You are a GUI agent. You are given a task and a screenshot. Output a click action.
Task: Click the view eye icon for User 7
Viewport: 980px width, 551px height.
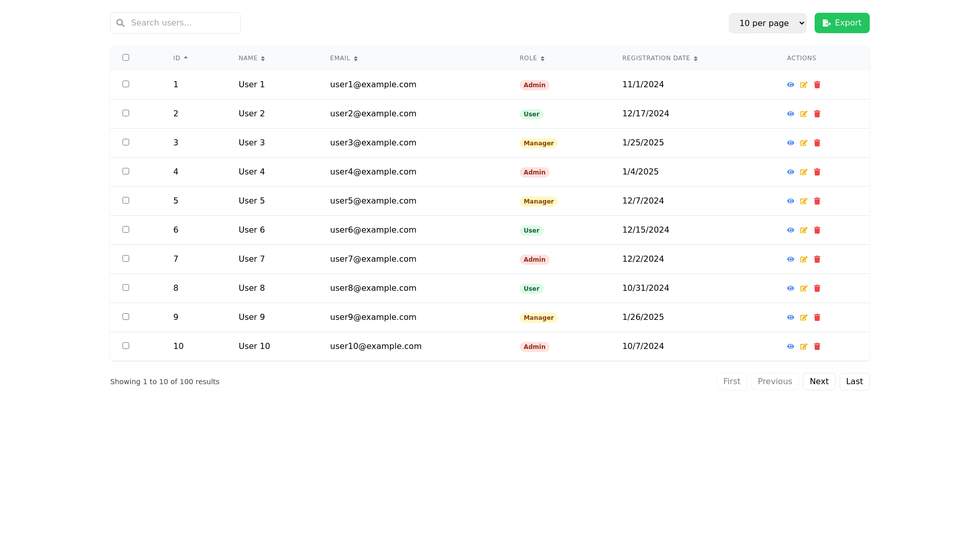[790, 259]
